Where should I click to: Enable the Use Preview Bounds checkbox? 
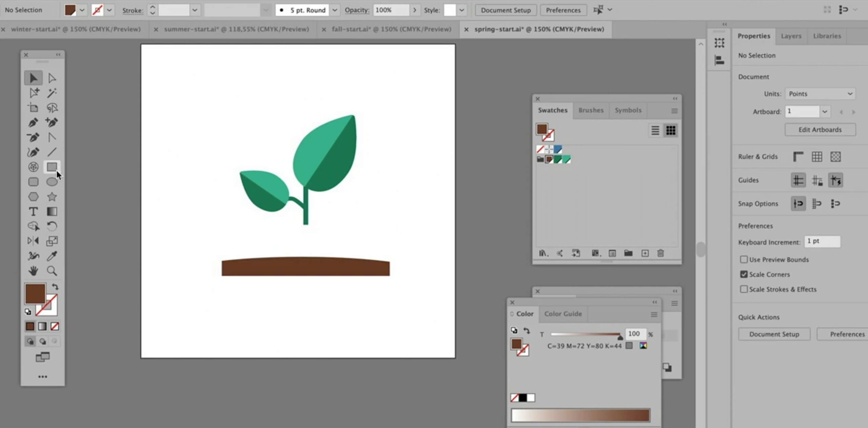click(x=744, y=259)
